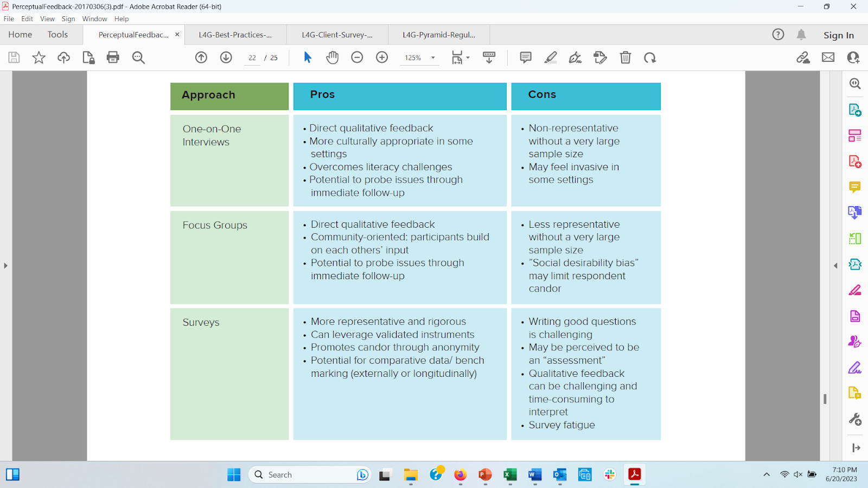Open the Help question mark icon

778,35
